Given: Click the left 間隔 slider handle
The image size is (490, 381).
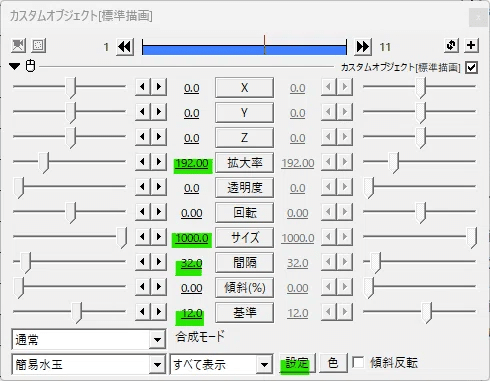Looking at the screenshot, I should [26, 263].
